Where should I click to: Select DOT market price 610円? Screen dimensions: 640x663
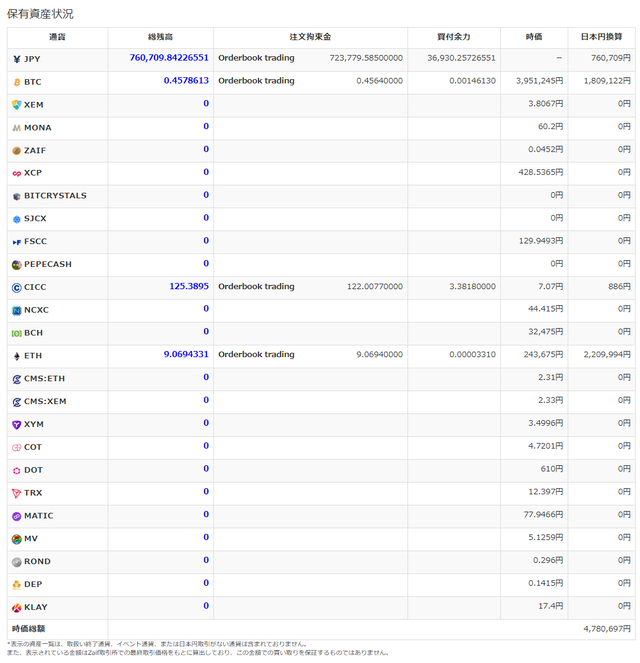click(x=550, y=469)
